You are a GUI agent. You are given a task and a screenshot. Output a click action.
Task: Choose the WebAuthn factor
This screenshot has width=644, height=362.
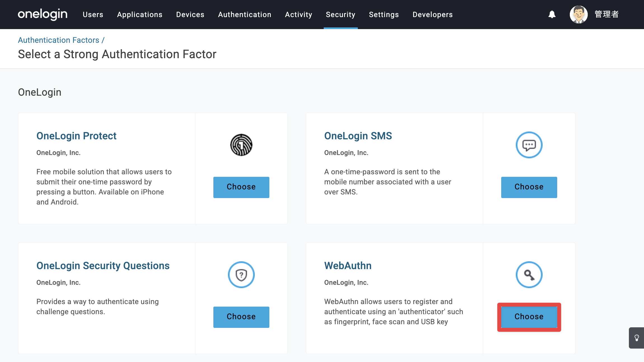pos(529,317)
